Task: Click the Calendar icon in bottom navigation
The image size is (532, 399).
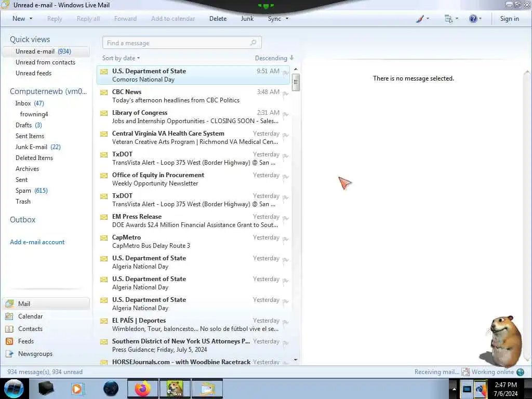Action: (x=9, y=316)
